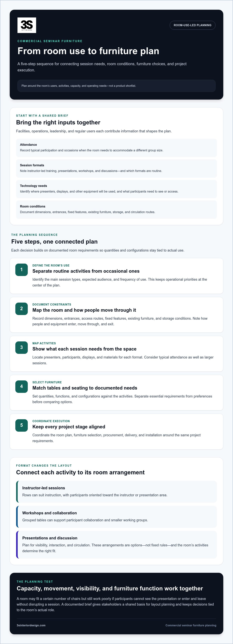Click the Room conditions card
Screen dimensions: 233x644
[x=116, y=209]
